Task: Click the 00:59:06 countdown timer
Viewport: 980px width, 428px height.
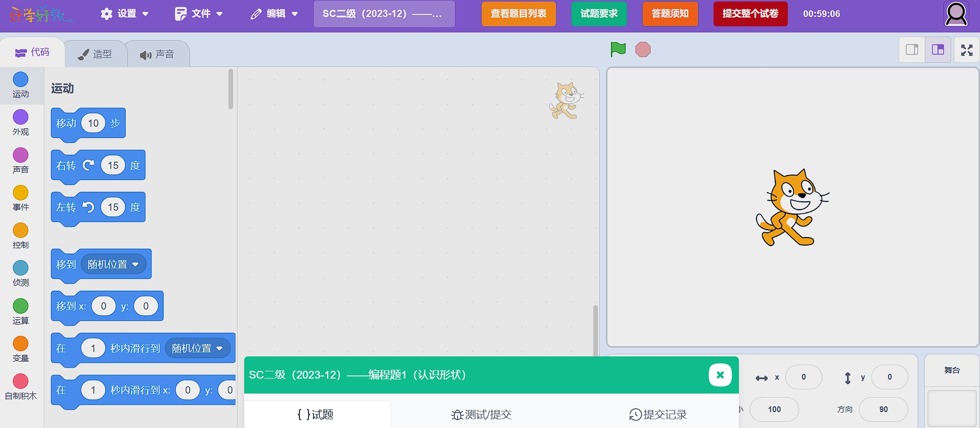Action: [821, 14]
